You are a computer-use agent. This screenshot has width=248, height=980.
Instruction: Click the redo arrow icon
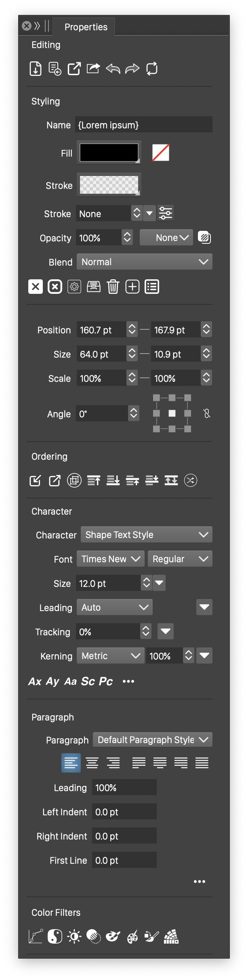point(132,69)
